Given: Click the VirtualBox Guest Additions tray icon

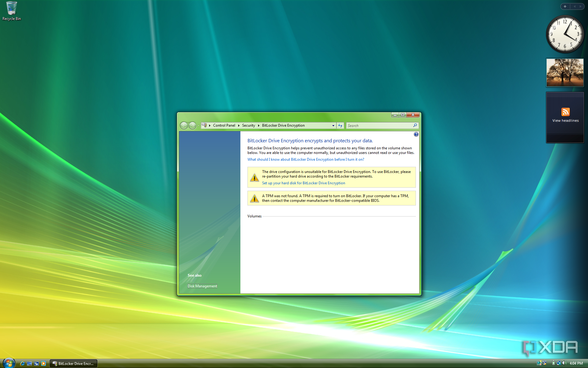Looking at the screenshot, I should coord(545,363).
